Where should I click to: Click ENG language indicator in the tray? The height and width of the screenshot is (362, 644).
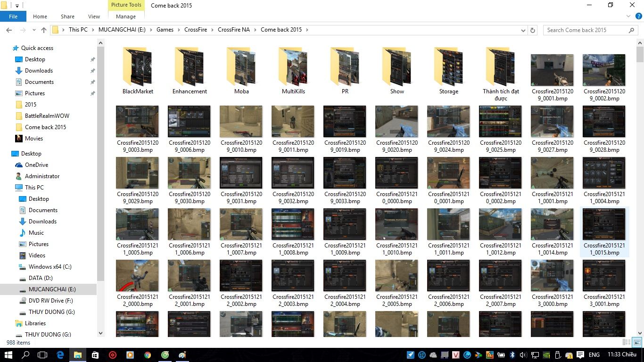(x=594, y=354)
